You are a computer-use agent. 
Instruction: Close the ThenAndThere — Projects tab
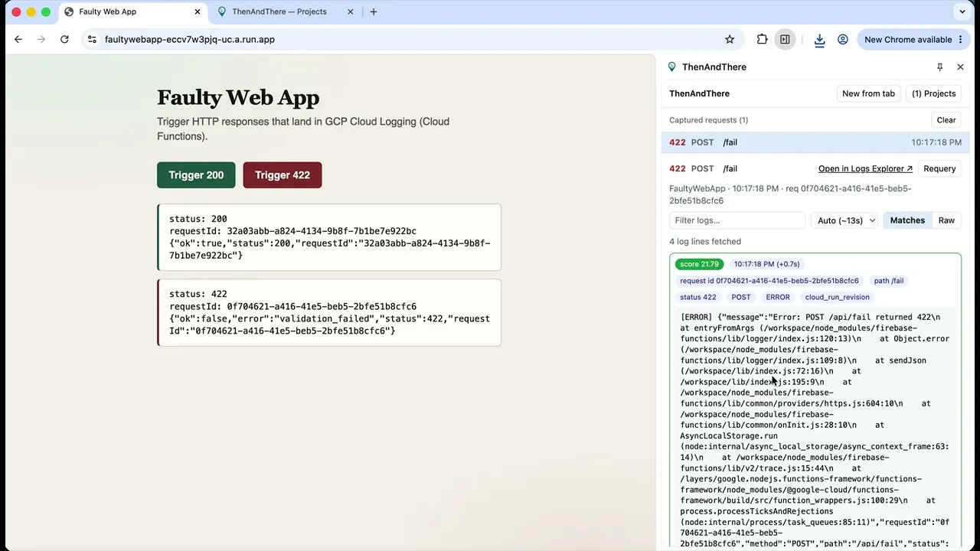pos(351,11)
